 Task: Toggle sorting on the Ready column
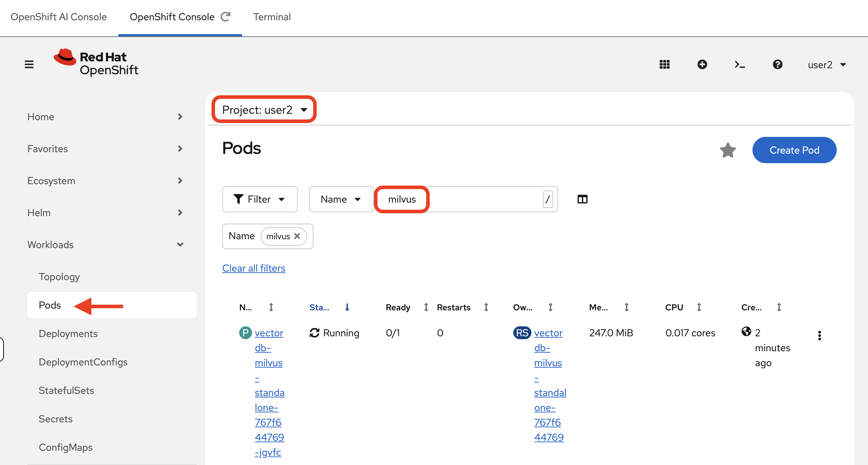tap(425, 307)
